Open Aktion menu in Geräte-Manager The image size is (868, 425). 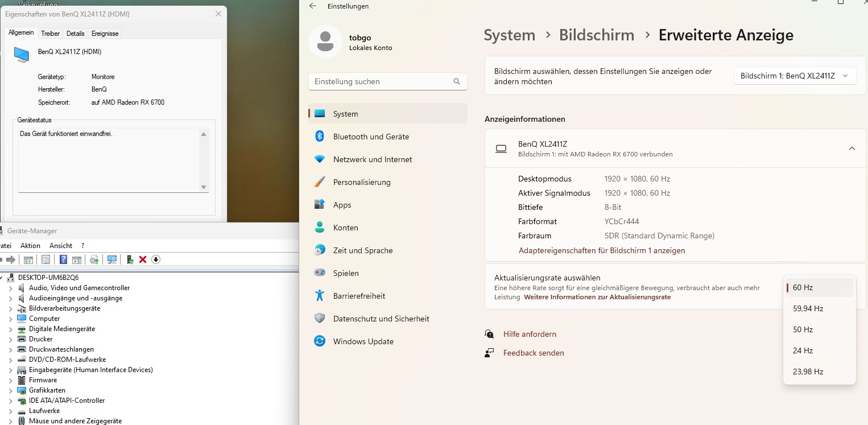pyautogui.click(x=30, y=246)
